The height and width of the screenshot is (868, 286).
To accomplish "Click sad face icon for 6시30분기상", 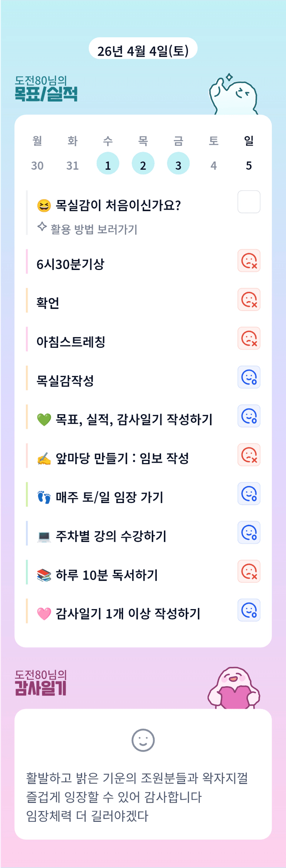I will pos(249,261).
